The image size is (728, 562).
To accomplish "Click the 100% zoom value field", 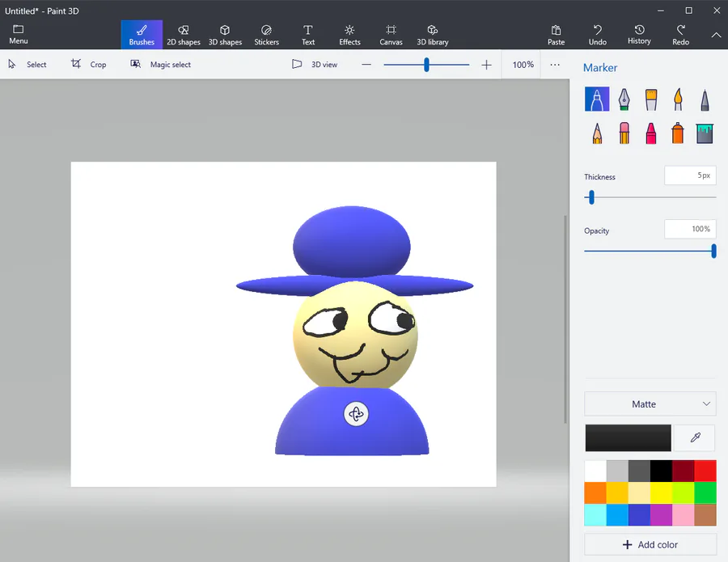I will point(523,65).
